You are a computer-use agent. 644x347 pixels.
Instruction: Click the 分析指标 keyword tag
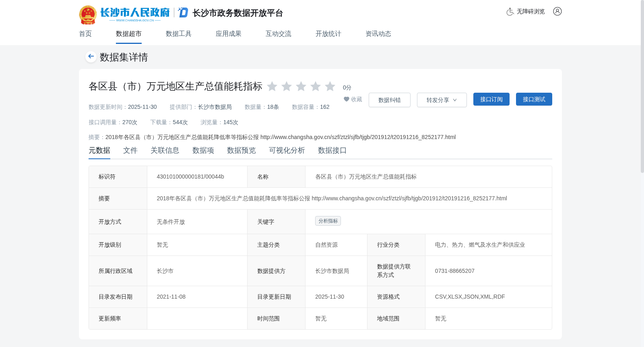pos(328,221)
